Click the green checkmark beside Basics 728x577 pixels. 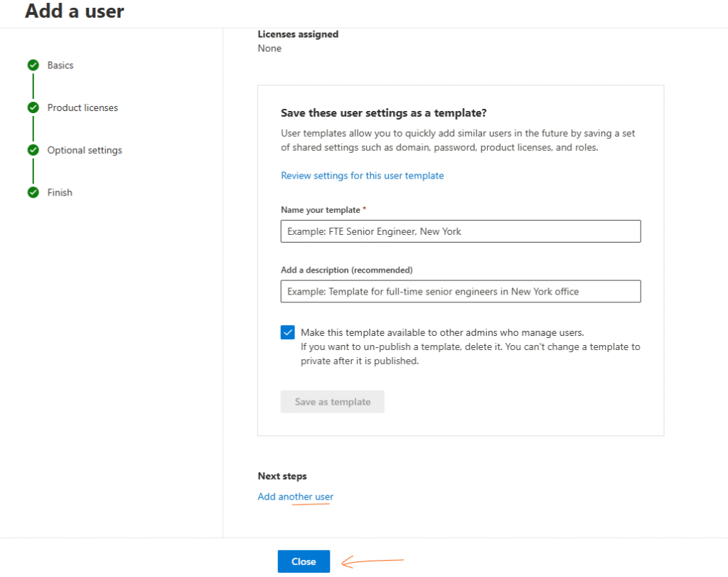coord(33,65)
